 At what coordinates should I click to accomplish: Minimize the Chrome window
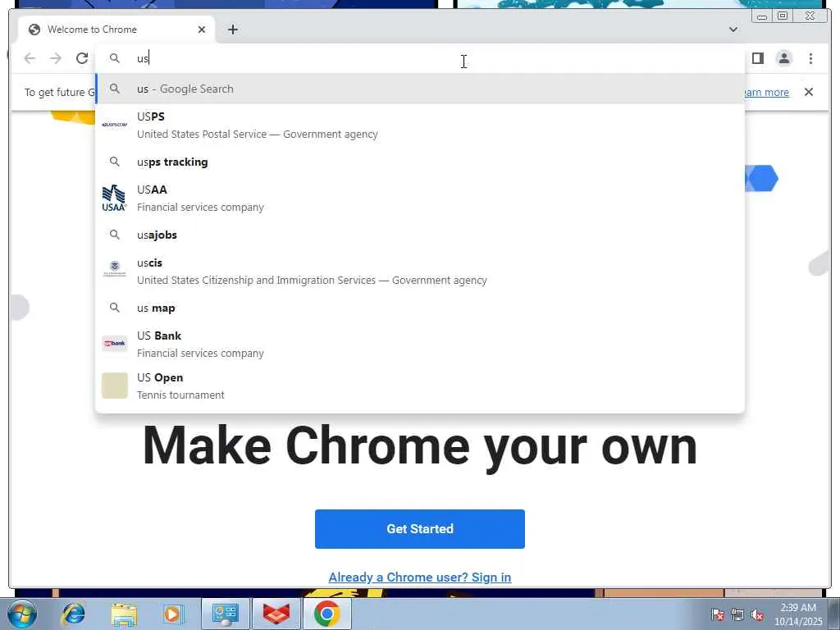[762, 16]
